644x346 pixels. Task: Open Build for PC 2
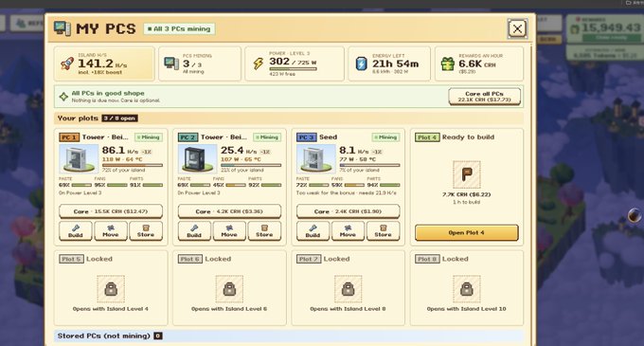(194, 231)
